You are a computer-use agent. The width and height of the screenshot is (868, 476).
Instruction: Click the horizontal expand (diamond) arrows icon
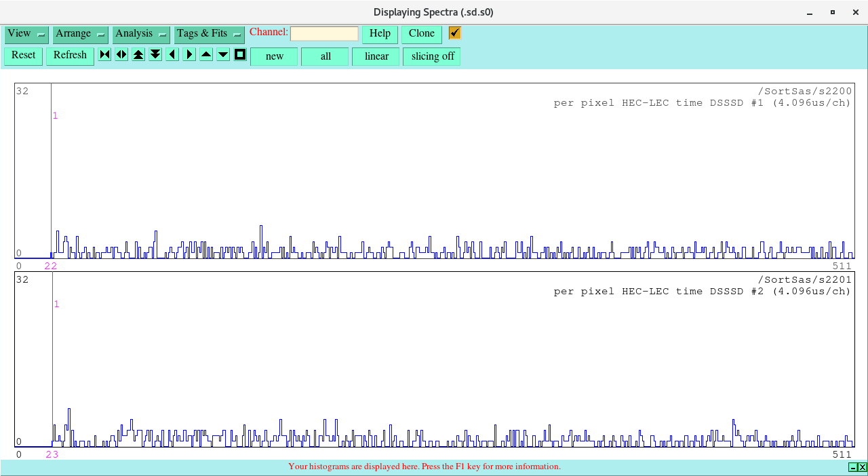tap(121, 55)
